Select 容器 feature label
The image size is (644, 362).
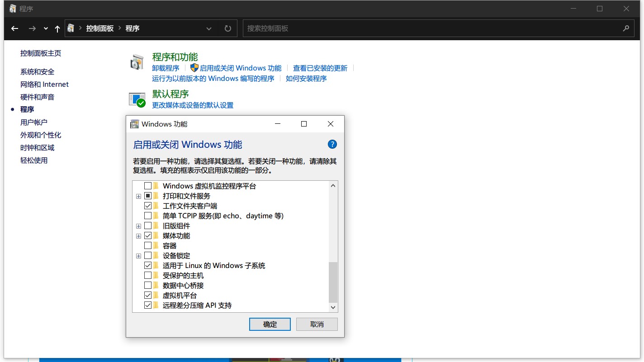point(170,246)
